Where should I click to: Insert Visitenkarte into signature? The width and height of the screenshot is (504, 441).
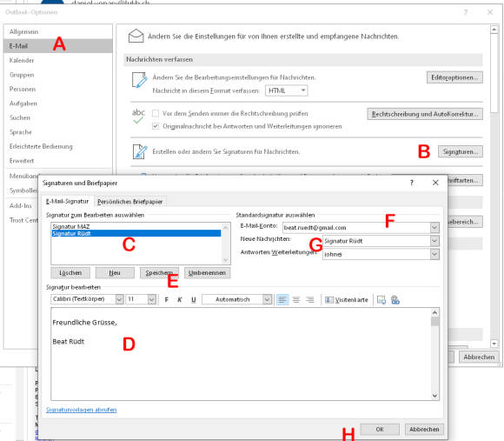(347, 300)
